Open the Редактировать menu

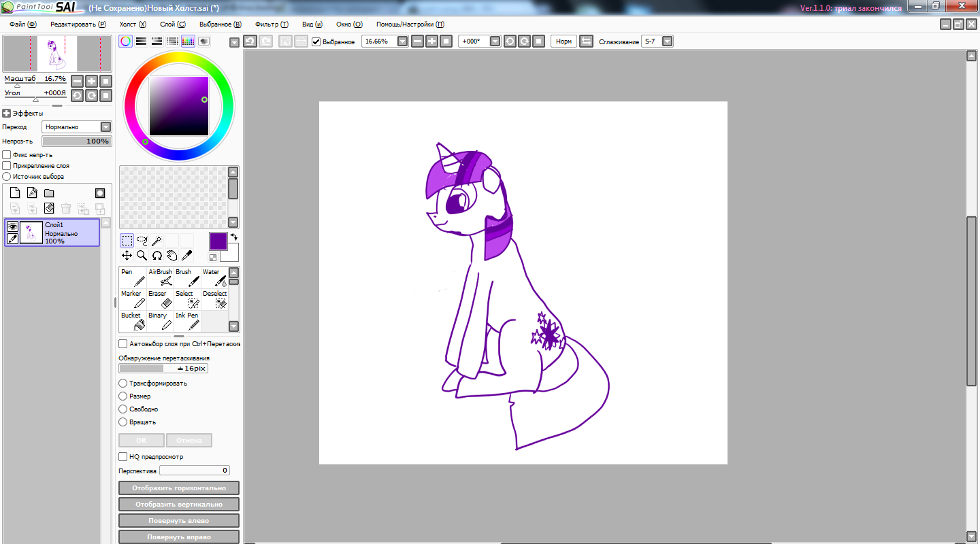pos(78,24)
